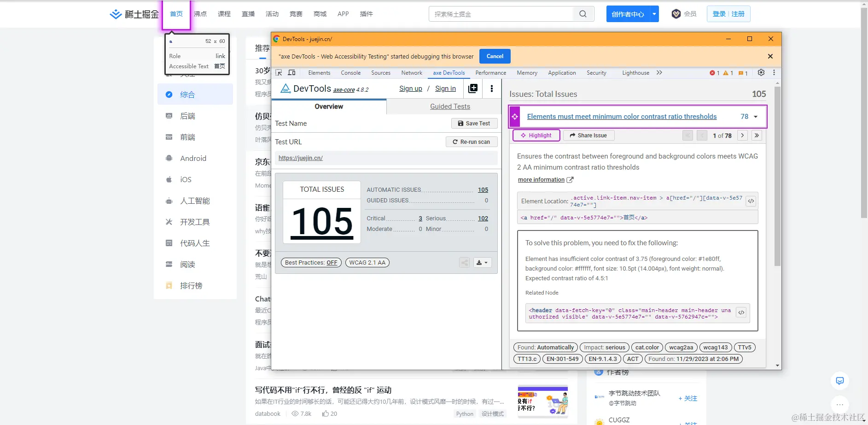Click the 登录 | 注册 button
This screenshot has height=425, width=868.
728,14
